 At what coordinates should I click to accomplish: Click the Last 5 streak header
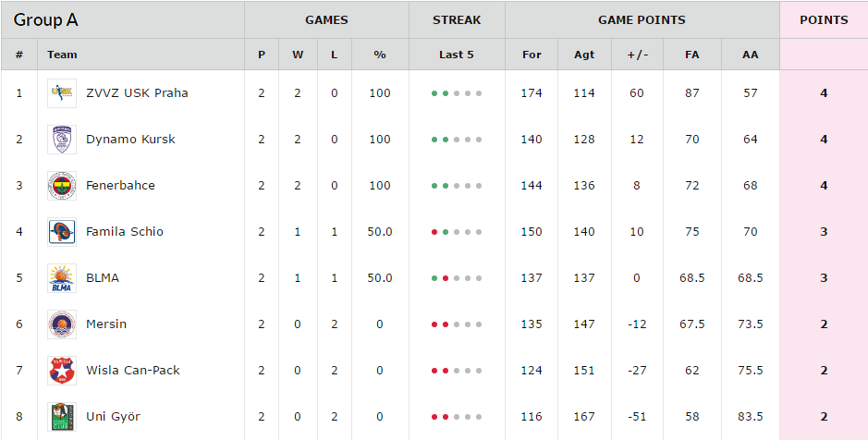coord(456,55)
